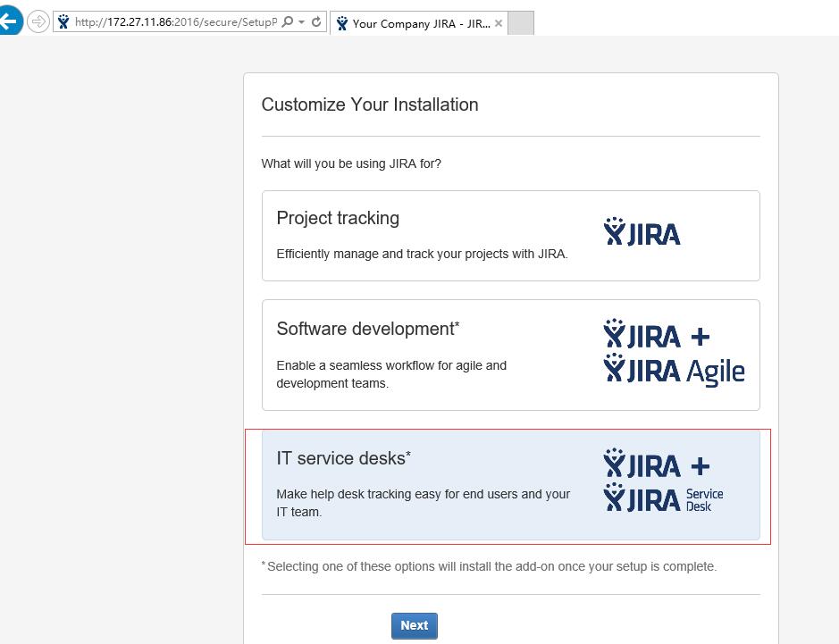Select the Software development option card
The height and width of the screenshot is (644, 839).
click(510, 355)
